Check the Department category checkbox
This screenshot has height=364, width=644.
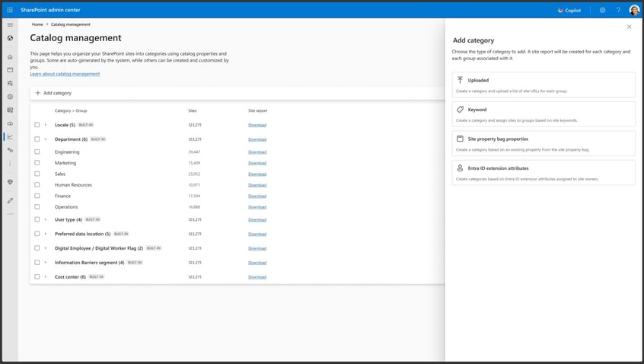[37, 139]
